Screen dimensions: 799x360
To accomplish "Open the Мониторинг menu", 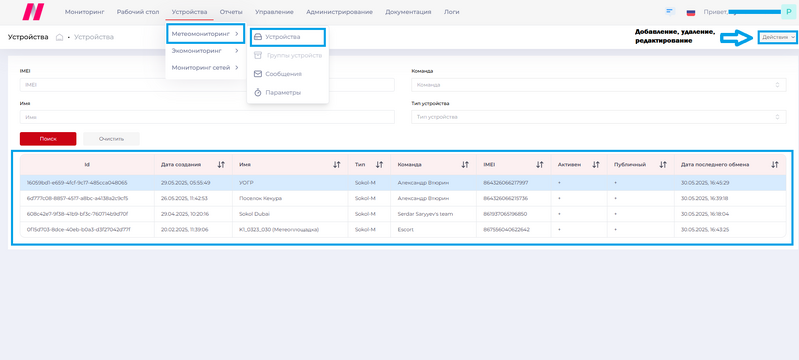I will (x=85, y=12).
